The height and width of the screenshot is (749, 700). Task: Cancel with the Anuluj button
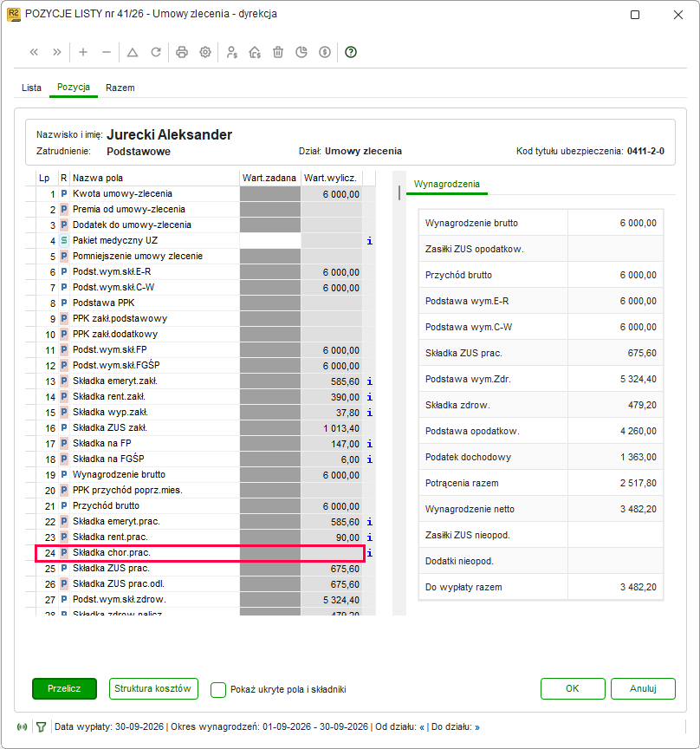click(x=643, y=689)
